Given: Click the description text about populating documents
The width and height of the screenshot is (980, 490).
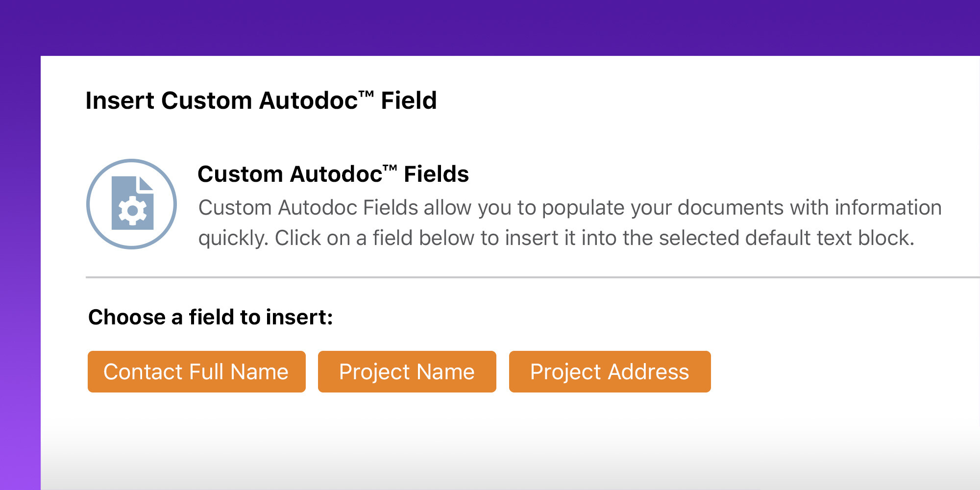Looking at the screenshot, I should tap(568, 223).
